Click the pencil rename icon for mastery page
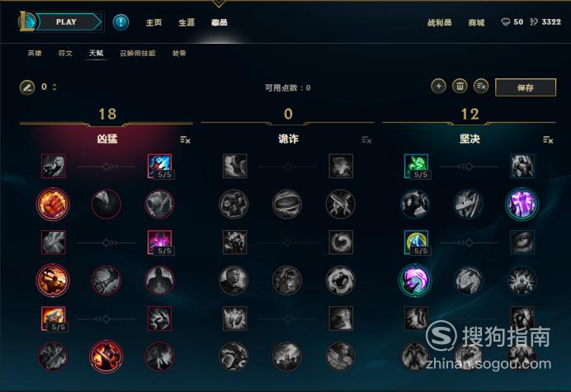The image size is (571, 392). pyautogui.click(x=27, y=87)
